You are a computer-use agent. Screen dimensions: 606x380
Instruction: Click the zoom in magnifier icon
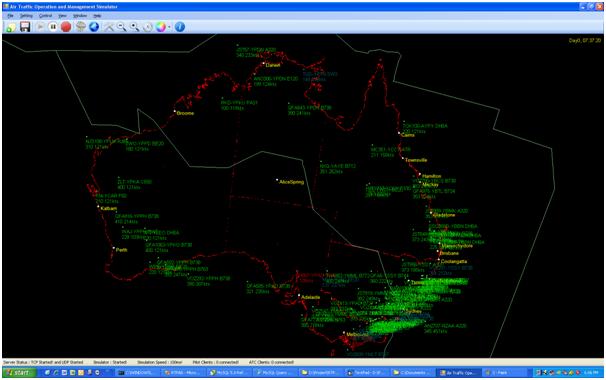pyautogui.click(x=134, y=27)
